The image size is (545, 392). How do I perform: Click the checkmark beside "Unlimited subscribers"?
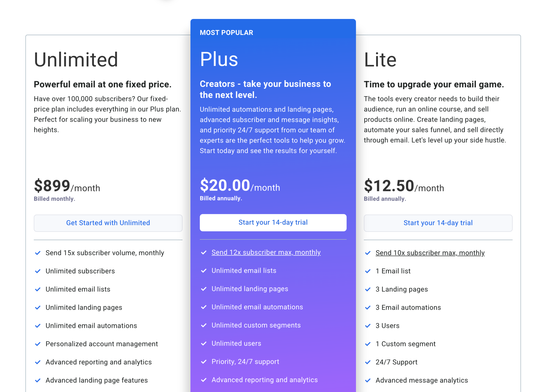pyautogui.click(x=38, y=271)
